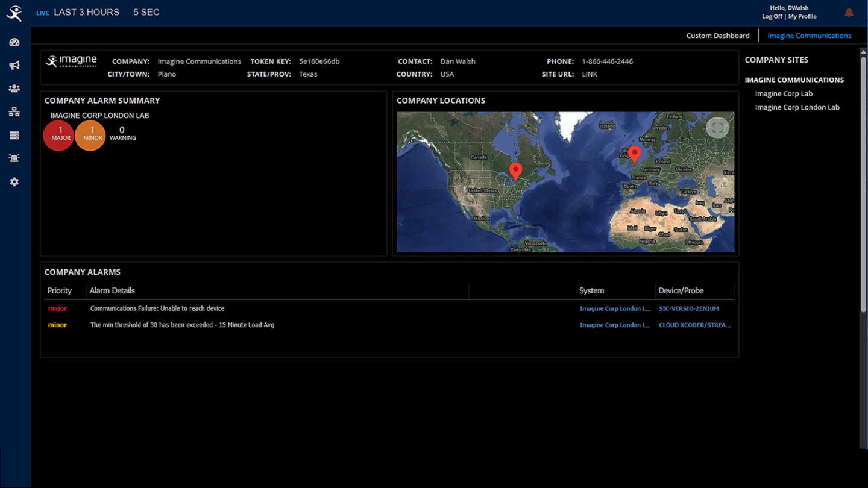Switch to the Imagine Communications tab
Image resolution: width=868 pixels, height=488 pixels.
[x=809, y=36]
